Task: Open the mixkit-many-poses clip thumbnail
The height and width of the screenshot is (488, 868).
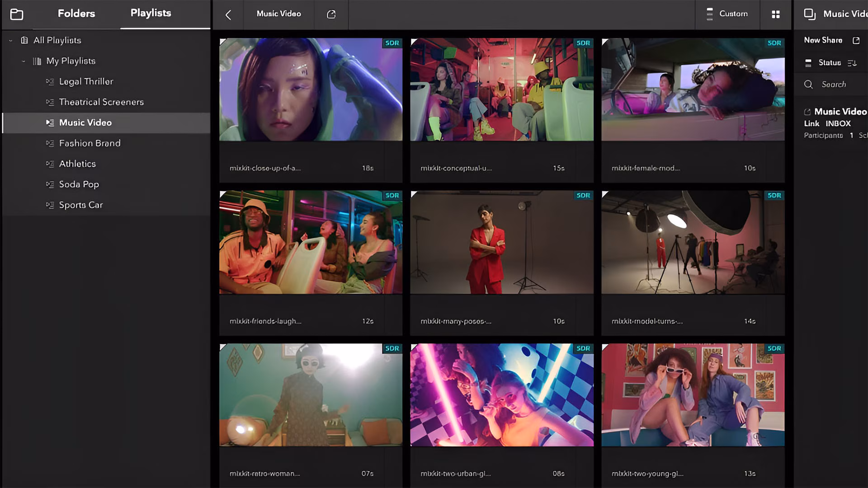Action: coord(502,242)
